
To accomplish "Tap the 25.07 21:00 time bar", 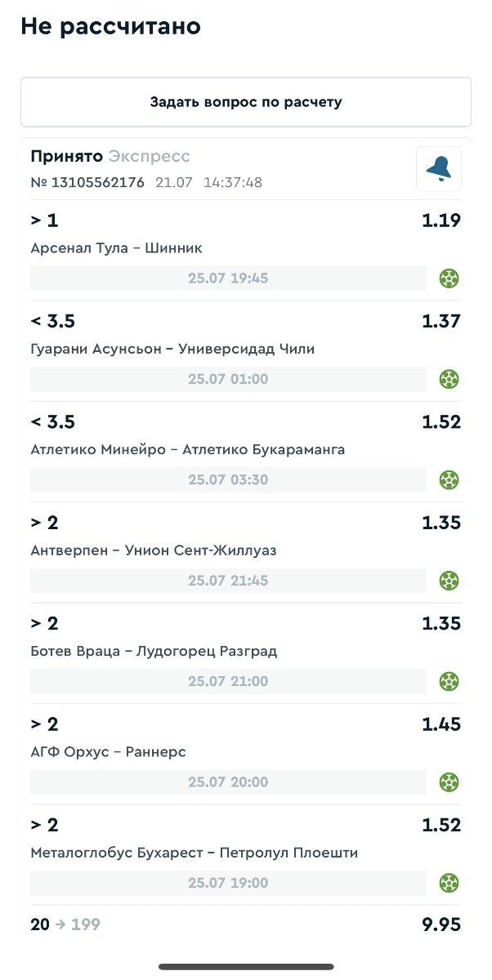I will [x=228, y=681].
